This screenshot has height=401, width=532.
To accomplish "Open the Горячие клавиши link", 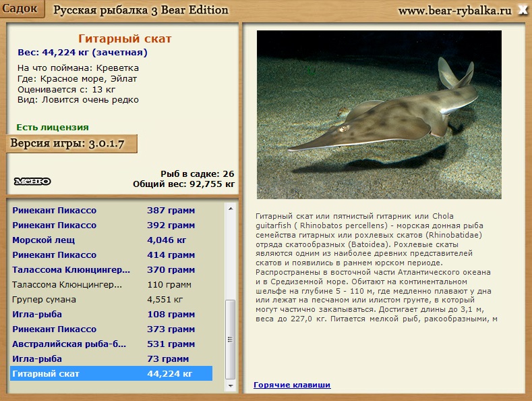I will 292,385.
